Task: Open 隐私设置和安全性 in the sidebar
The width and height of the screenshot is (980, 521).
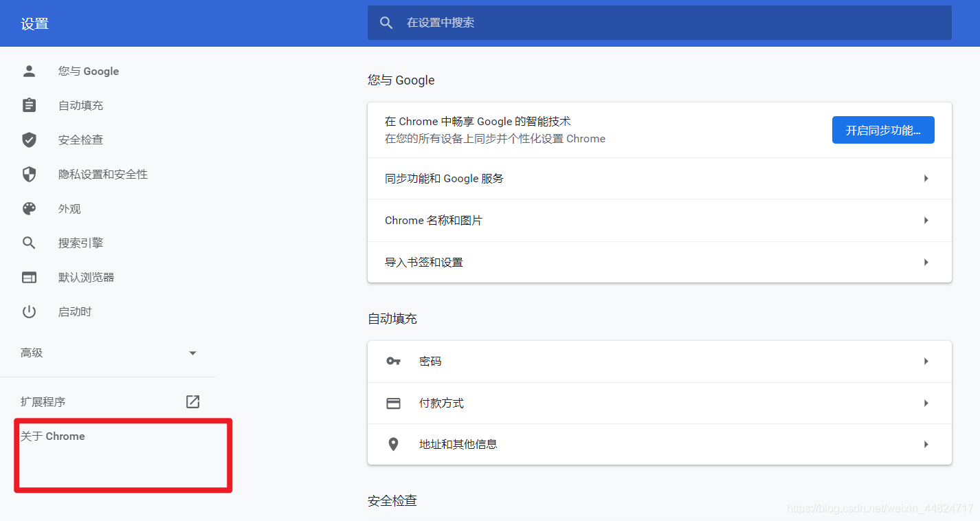Action: click(103, 174)
